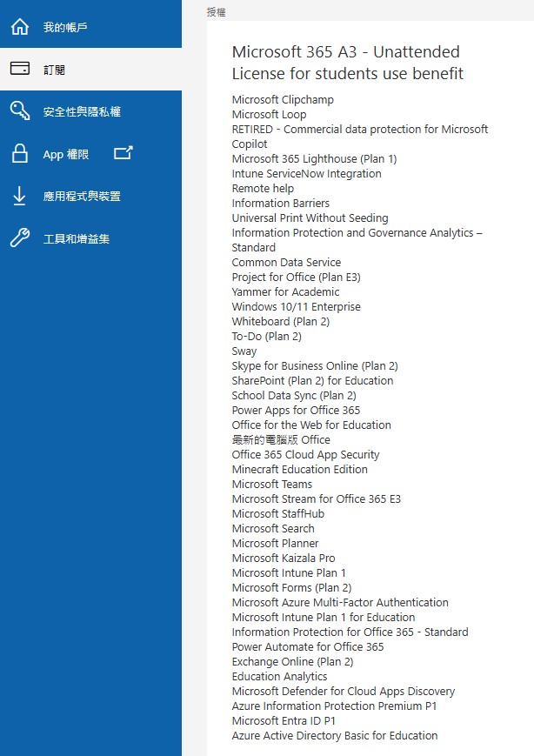The image size is (534, 756).
Task: Click the Sway entry
Action: pos(244,351)
